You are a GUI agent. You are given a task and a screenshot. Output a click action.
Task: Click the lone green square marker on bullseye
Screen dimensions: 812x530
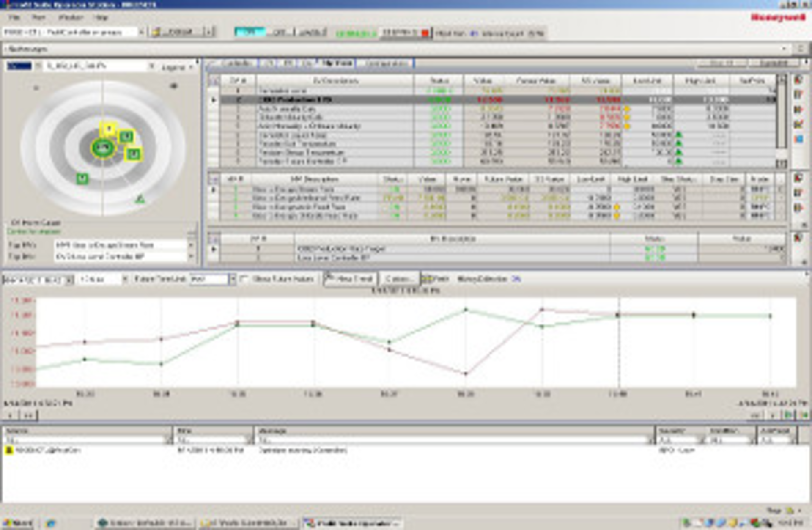tap(82, 178)
